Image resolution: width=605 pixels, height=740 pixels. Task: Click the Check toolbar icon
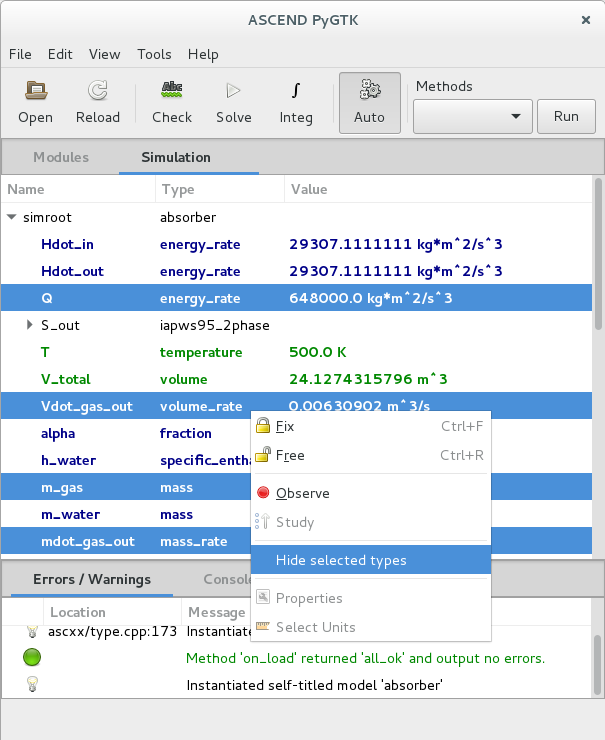(172, 91)
